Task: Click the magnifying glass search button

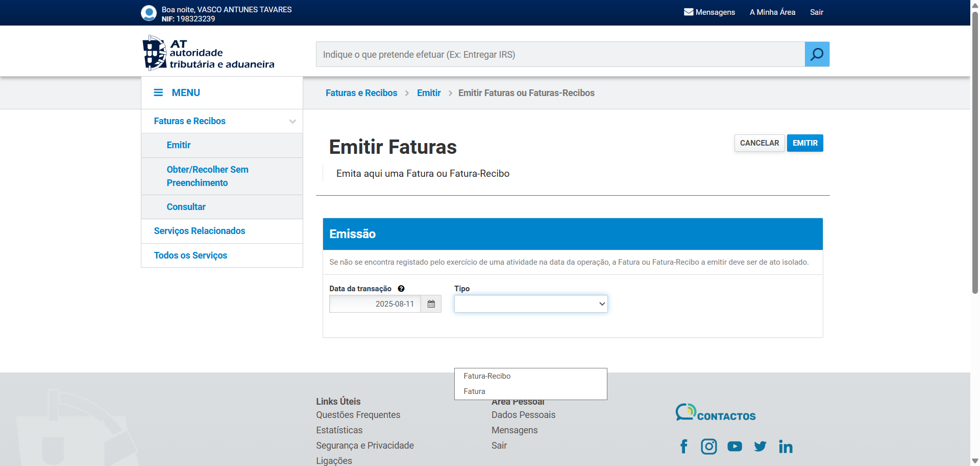Action: click(x=817, y=54)
